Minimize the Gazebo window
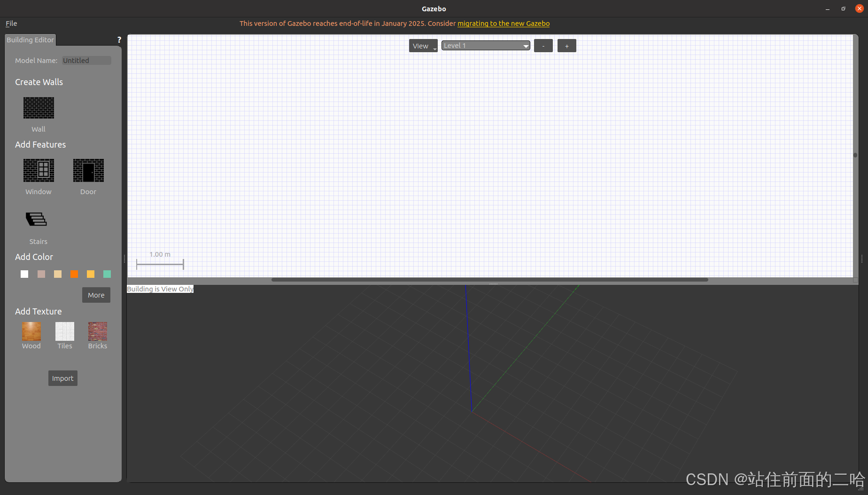The width and height of the screenshot is (868, 495). (828, 8)
